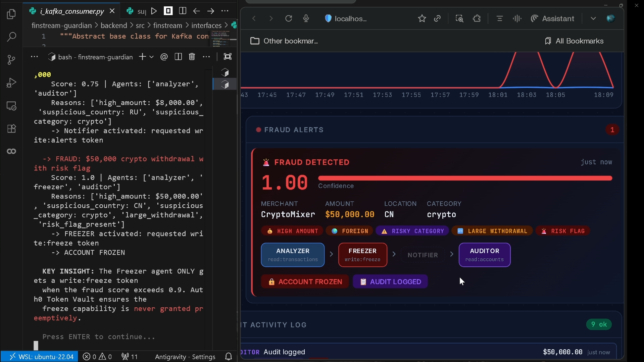
Task: Toggle the split editor layout button
Action: (x=183, y=11)
